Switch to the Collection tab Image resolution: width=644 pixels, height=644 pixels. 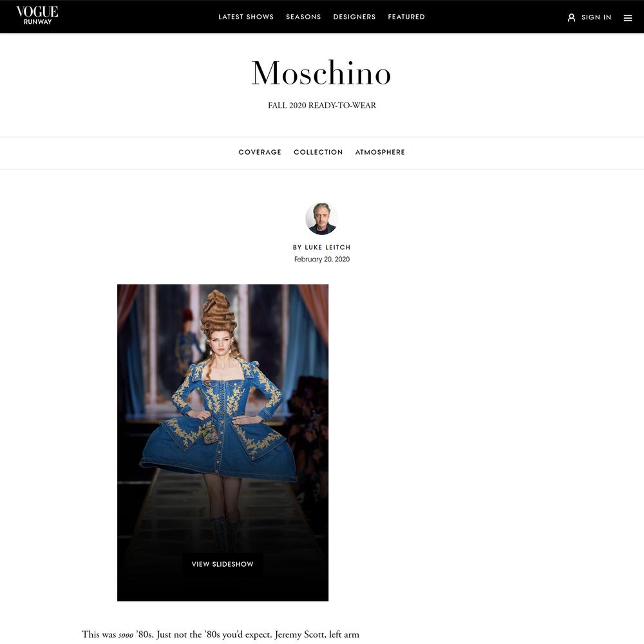318,152
